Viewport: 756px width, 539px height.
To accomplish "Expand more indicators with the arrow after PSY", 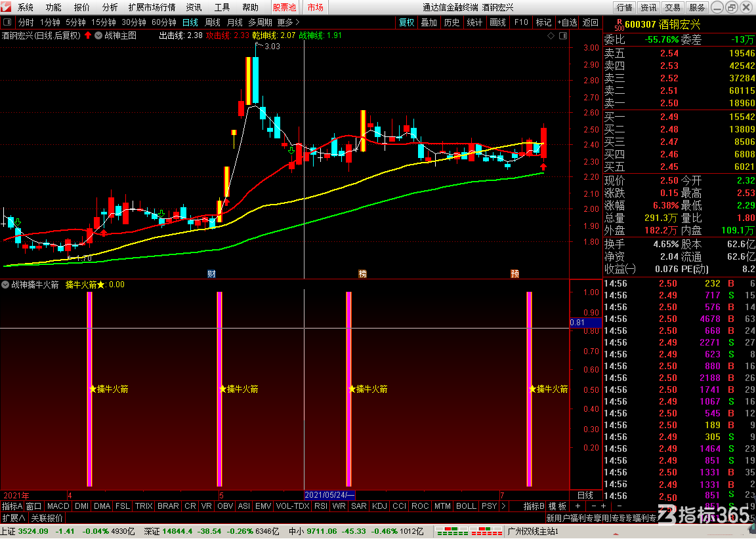I will pos(504,506).
